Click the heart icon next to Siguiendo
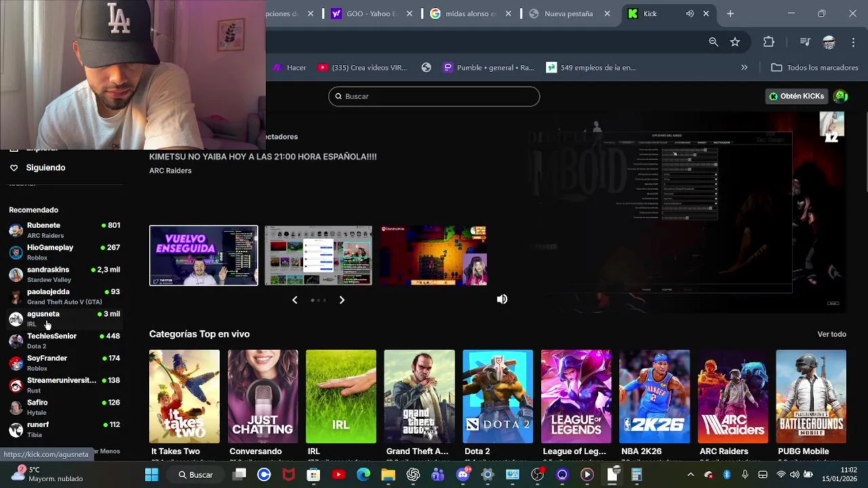This screenshot has height=488, width=868. 14,167
